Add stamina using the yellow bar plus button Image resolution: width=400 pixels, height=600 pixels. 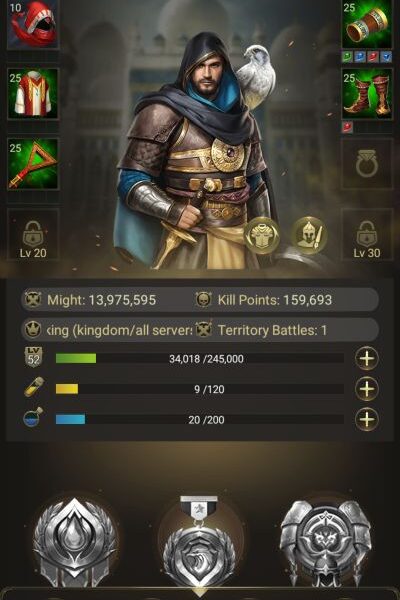point(367,389)
